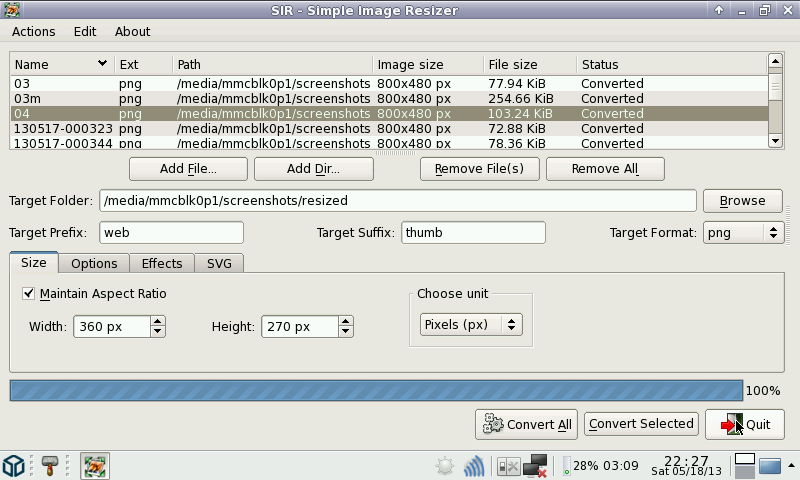The width and height of the screenshot is (800, 480).
Task: Sort the file list by Name column
Action: point(61,65)
